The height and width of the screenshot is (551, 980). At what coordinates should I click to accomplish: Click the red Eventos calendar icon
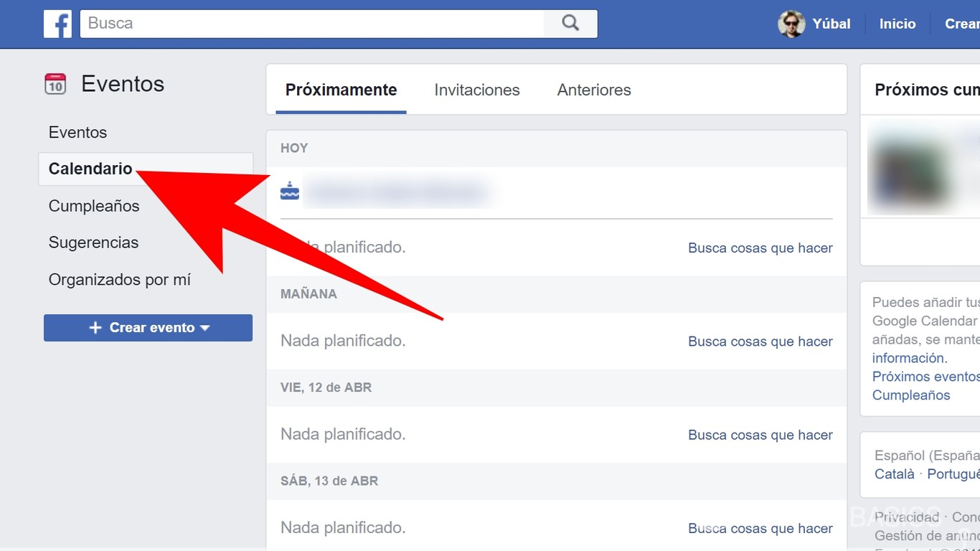(55, 84)
